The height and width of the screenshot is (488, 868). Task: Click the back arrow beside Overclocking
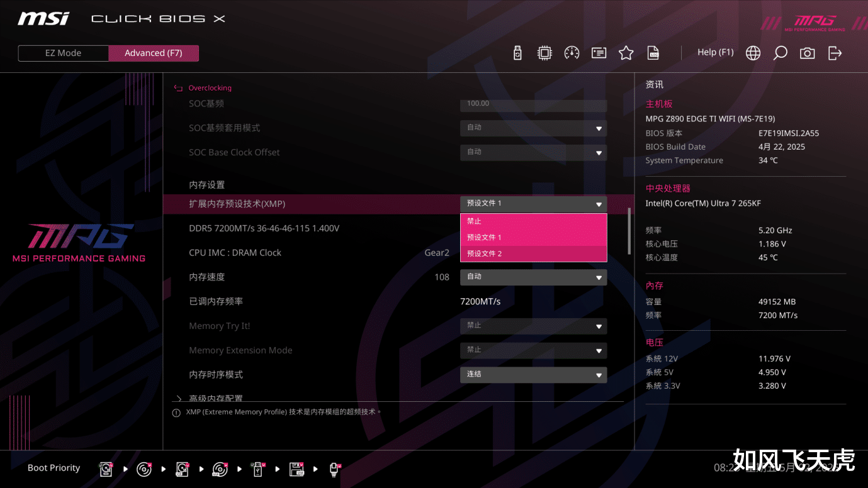coord(178,88)
